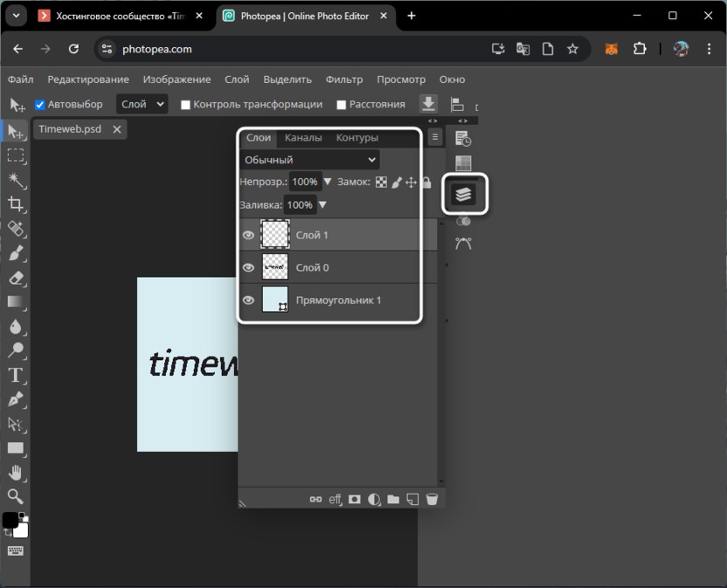Select the Zoom tool
The height and width of the screenshot is (588, 727).
coord(15,497)
